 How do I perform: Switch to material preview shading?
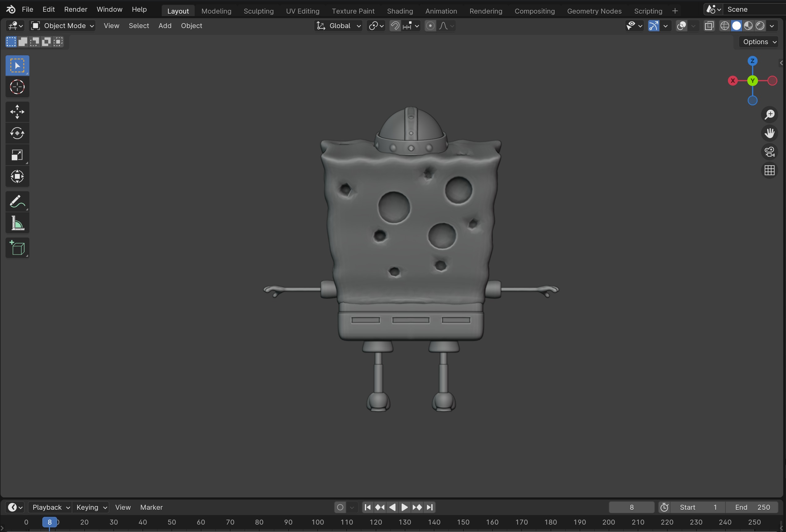tap(748, 26)
